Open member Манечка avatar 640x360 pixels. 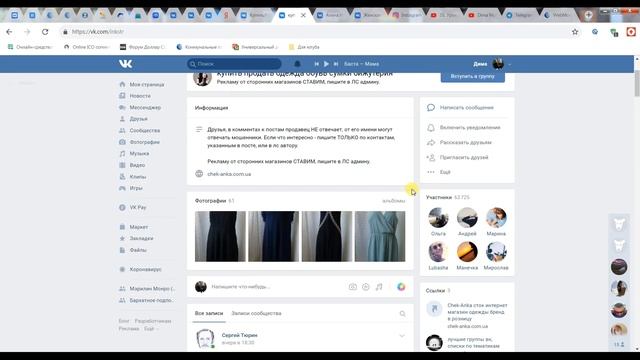(467, 252)
